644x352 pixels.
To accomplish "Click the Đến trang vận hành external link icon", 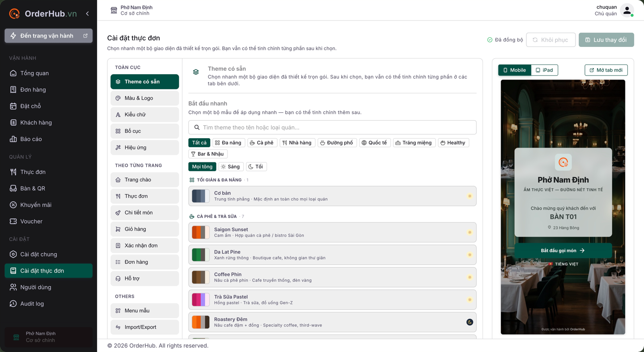I will (85, 36).
